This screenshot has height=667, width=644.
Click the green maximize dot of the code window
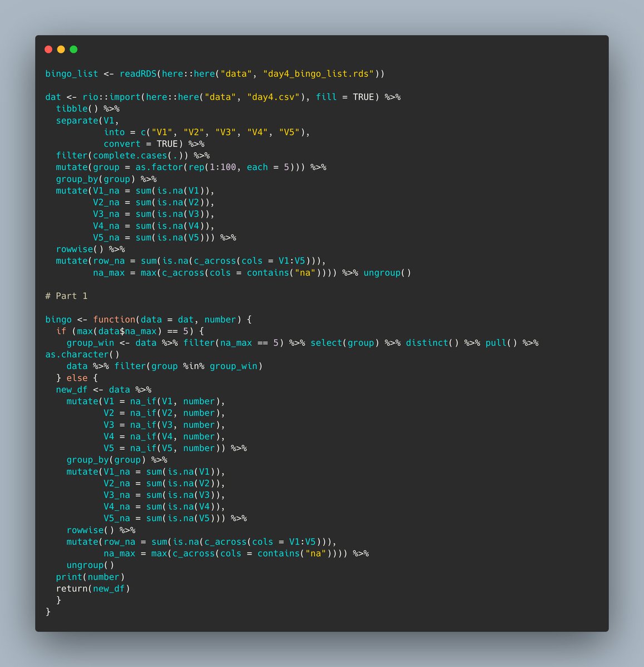point(73,49)
